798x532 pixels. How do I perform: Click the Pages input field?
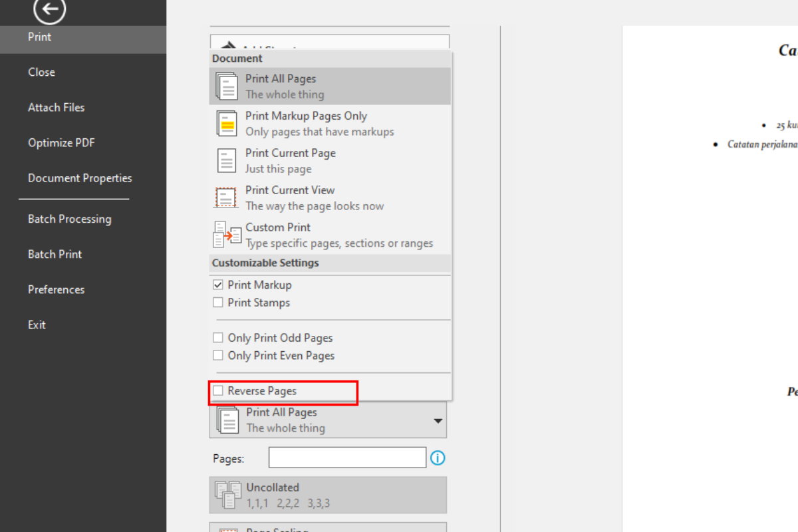point(347,458)
